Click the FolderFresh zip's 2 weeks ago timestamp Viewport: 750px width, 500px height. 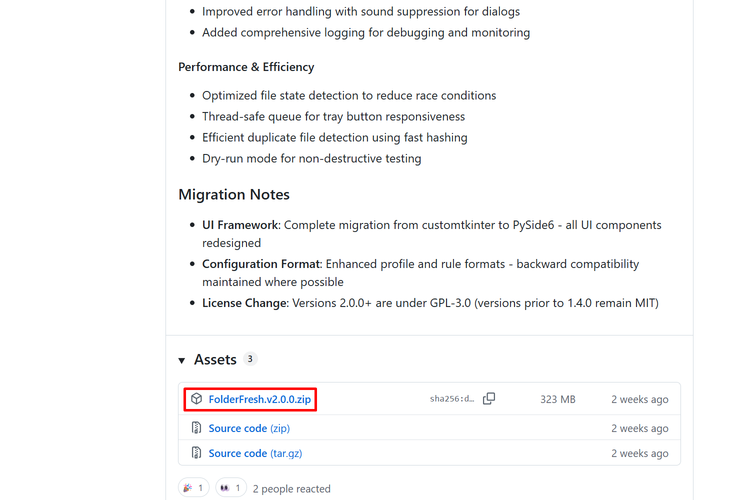[640, 399]
